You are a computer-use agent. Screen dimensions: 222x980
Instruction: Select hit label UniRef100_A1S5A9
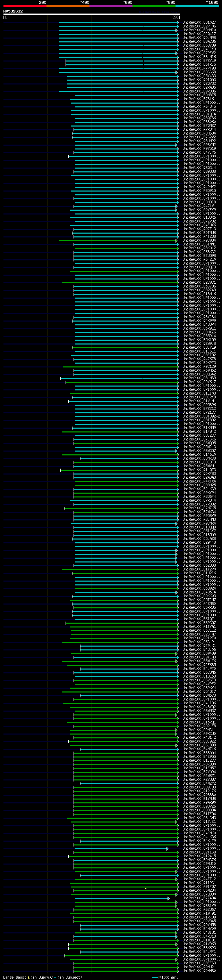(199, 535)
